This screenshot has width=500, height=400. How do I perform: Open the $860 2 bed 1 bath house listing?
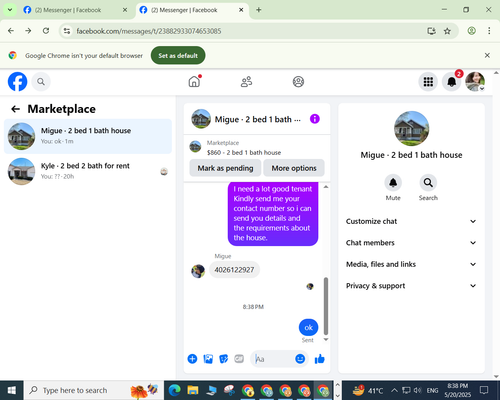click(x=244, y=153)
